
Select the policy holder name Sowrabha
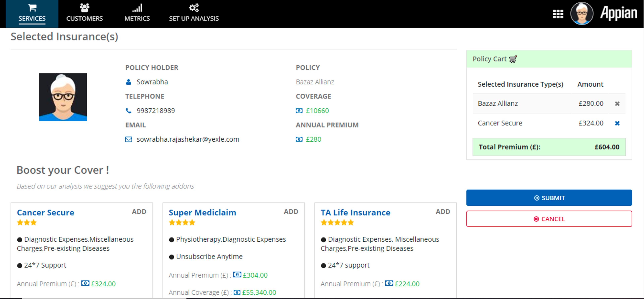pyautogui.click(x=152, y=82)
